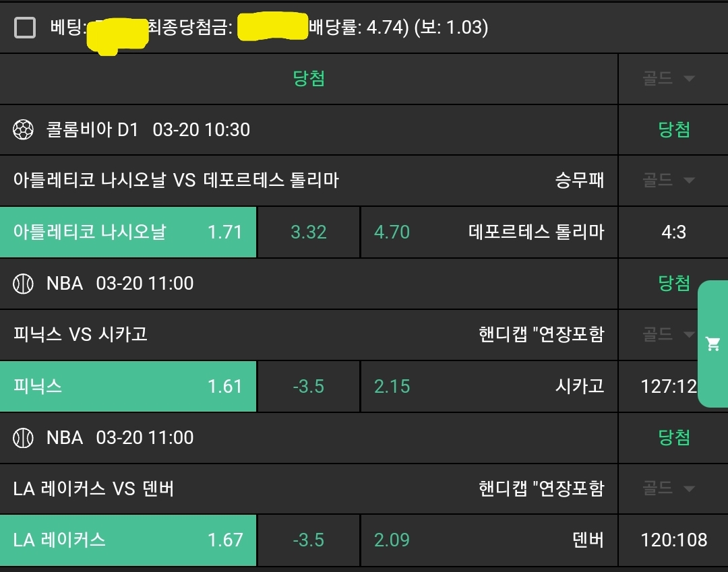Select the draw odds 3.32
This screenshot has height=572, width=728.
pyautogui.click(x=308, y=232)
